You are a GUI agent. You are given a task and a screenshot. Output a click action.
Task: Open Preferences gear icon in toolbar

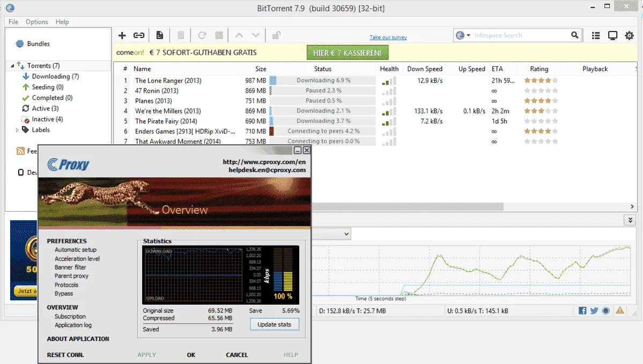(629, 36)
